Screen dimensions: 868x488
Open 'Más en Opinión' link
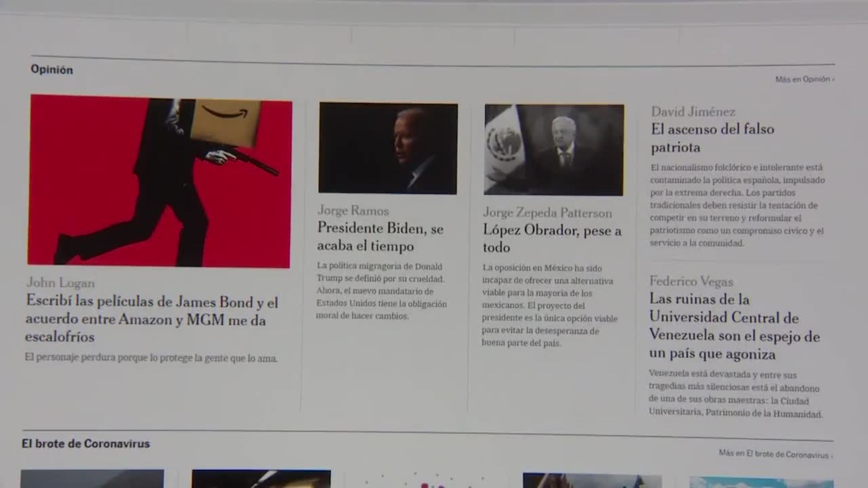pos(804,80)
